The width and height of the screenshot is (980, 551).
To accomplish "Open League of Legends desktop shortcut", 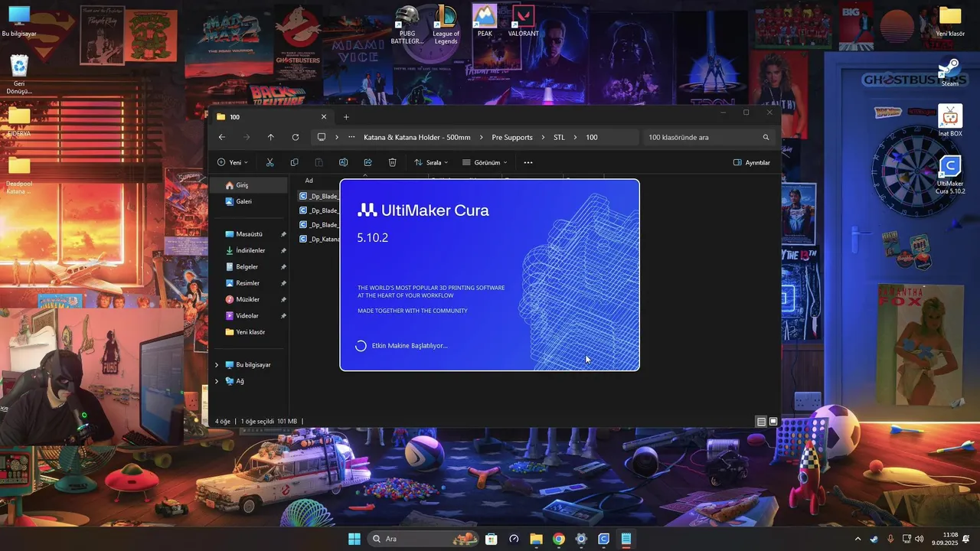I will [446, 24].
